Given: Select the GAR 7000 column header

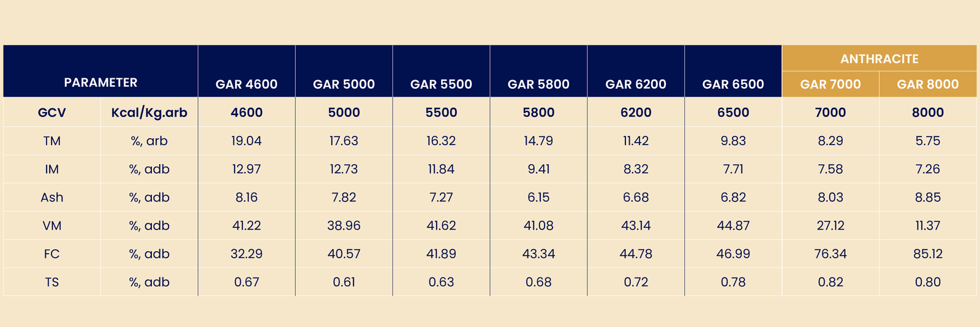Looking at the screenshot, I should click(831, 85).
